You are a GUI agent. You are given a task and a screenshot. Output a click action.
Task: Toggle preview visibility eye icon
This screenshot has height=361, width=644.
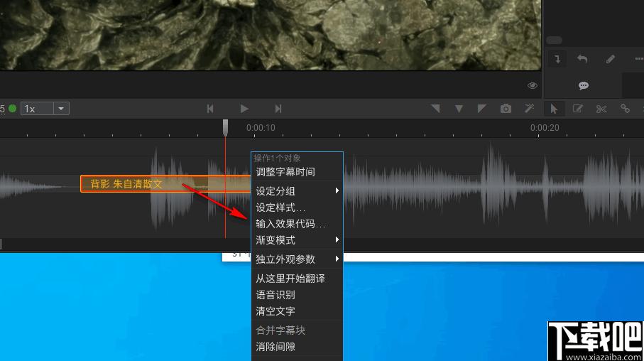tap(533, 85)
